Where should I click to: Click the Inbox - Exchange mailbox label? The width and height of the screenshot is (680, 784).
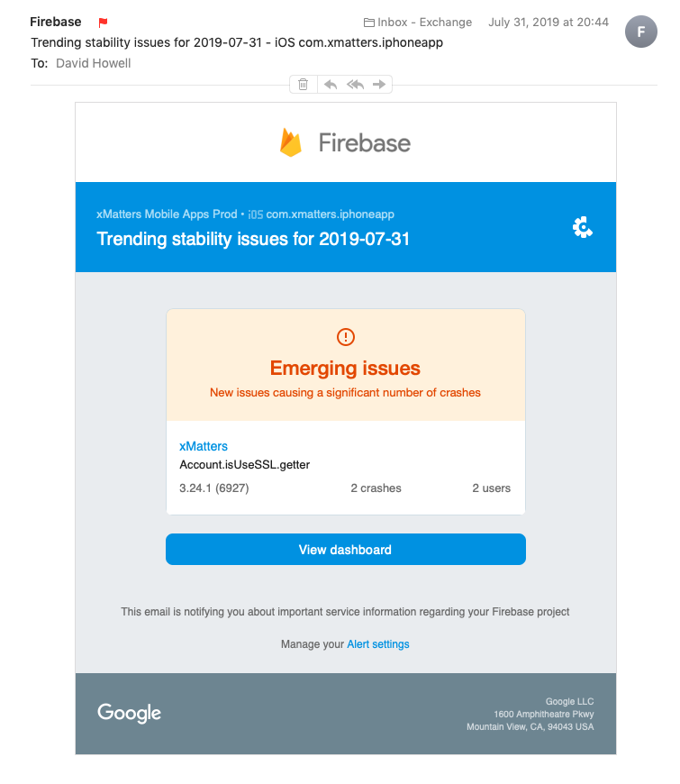coord(424,23)
